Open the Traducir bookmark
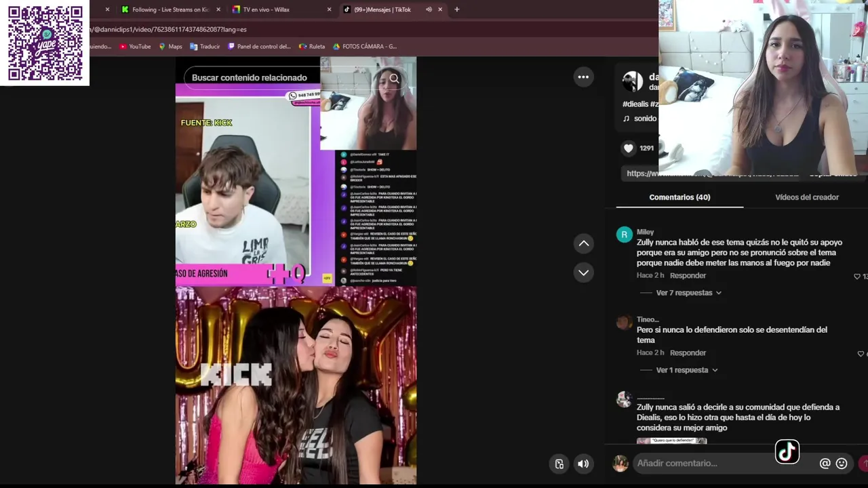The height and width of the screenshot is (488, 868). pyautogui.click(x=205, y=46)
